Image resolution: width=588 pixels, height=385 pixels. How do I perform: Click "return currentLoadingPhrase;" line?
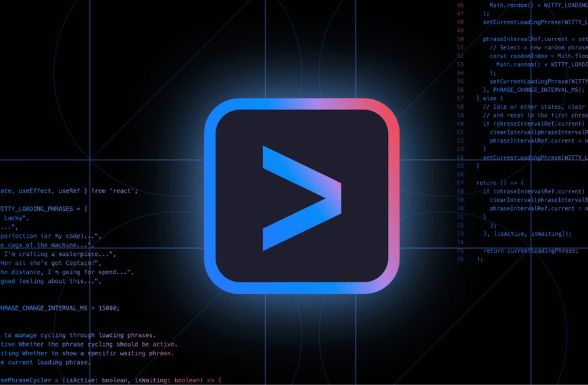click(531, 251)
